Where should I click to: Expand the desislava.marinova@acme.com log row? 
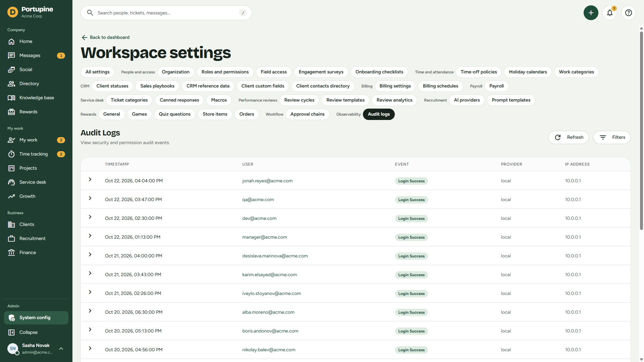coord(90,255)
